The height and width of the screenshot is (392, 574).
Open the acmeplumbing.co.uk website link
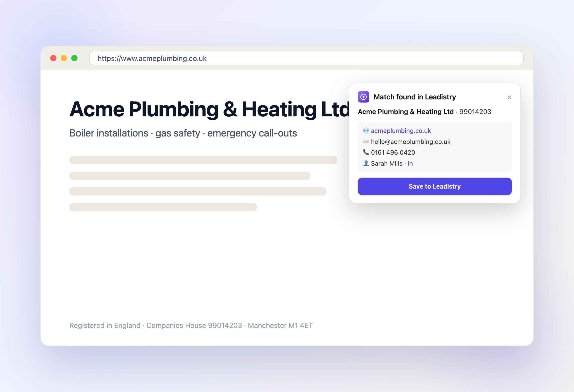[401, 131]
